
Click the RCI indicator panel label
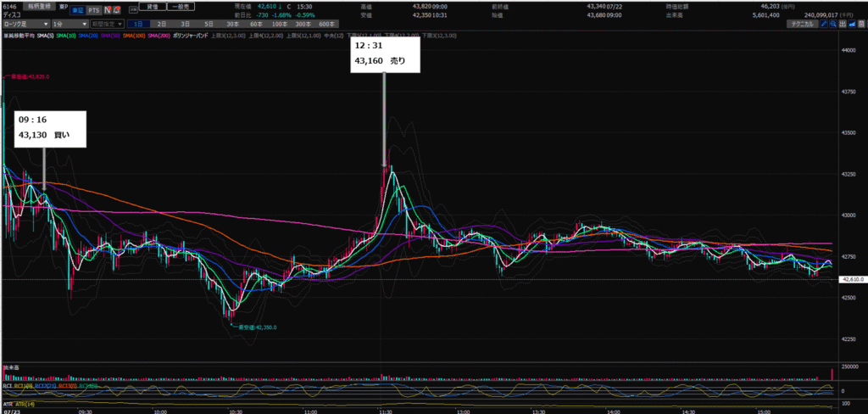(x=7, y=386)
